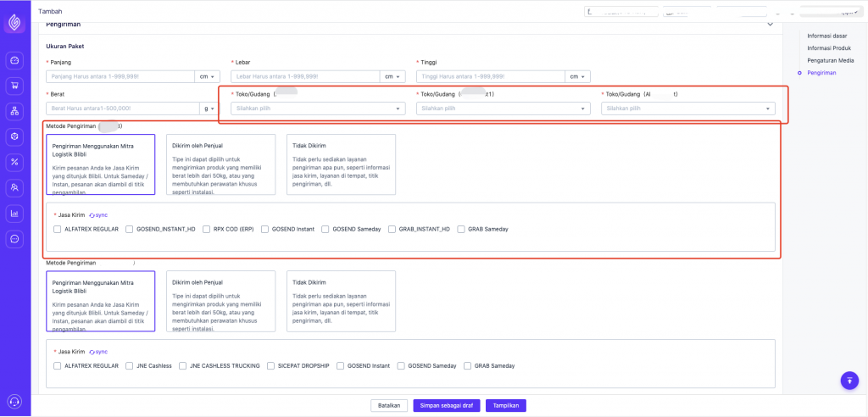Select Dikirim oleh Penjual card above RPX COD list
Viewport: 868px width, 417px height.
click(221, 164)
